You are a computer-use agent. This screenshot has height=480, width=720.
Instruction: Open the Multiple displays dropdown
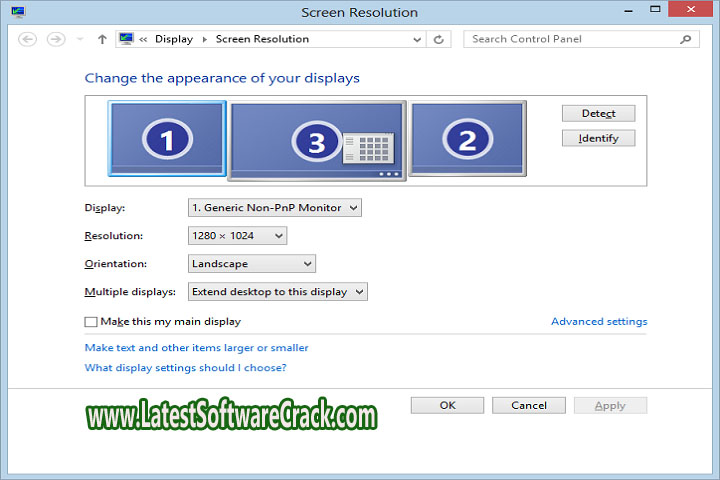point(277,292)
